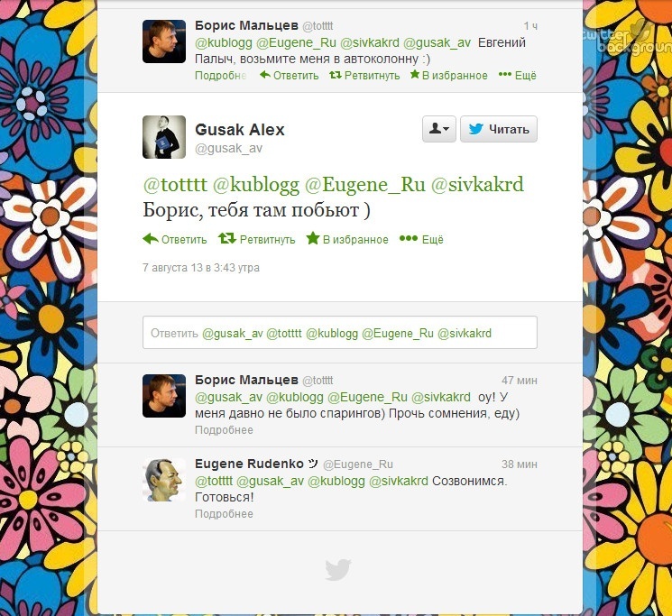Click the gray Twitter bird icon at the page bottom
Image resolution: width=672 pixels, height=616 pixels.
[338, 569]
